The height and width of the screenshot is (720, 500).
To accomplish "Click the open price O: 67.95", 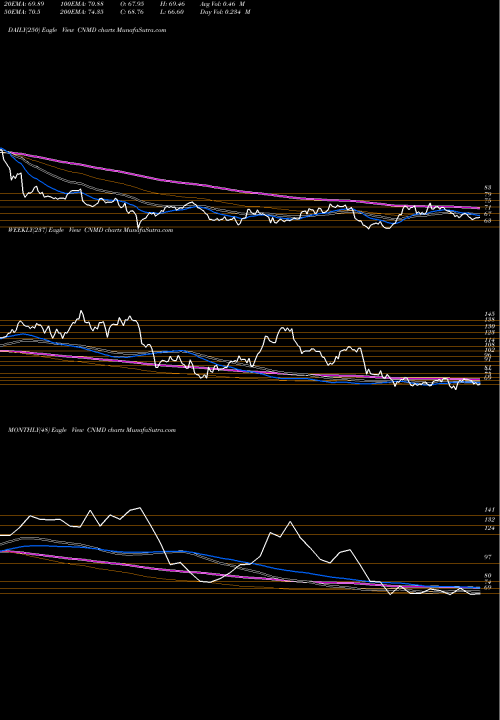I will point(133,4).
